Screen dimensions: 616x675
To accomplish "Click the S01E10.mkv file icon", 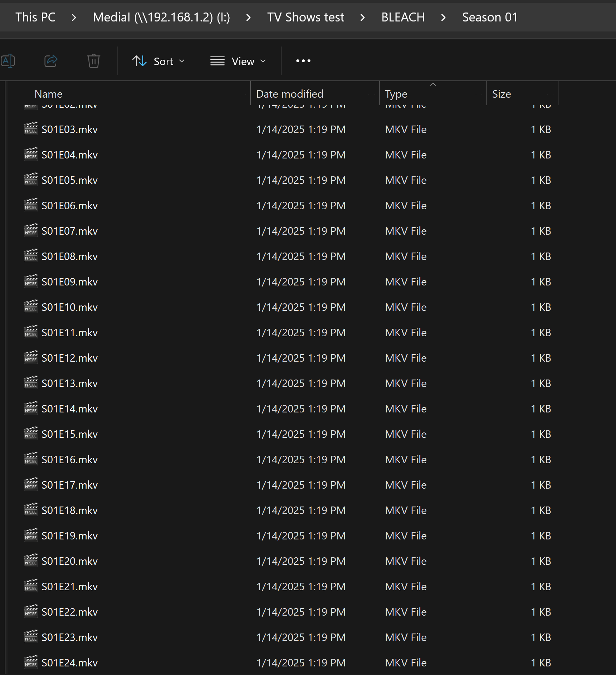I will [x=31, y=306].
